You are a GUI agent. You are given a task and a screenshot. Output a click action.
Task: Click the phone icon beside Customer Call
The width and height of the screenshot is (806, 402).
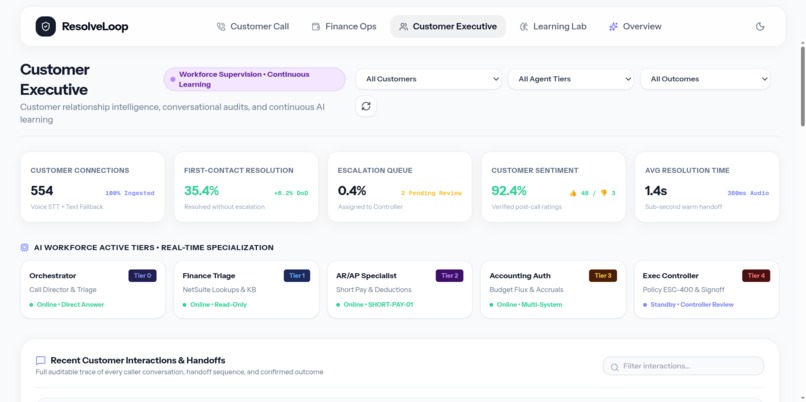coord(221,27)
